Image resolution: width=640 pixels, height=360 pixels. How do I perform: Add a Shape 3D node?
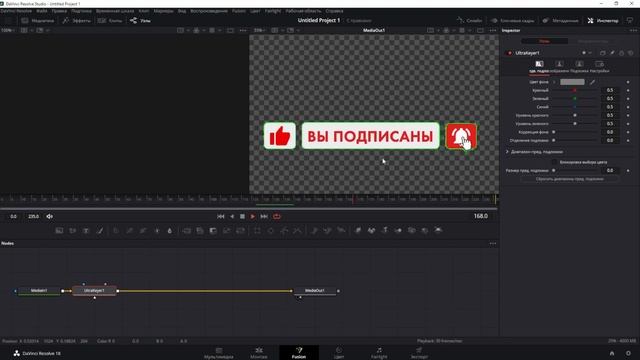371,231
